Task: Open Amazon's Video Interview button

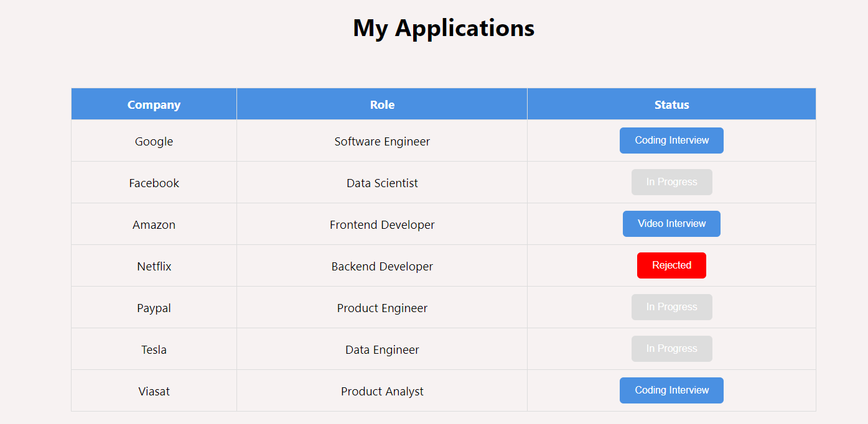Action: click(671, 224)
